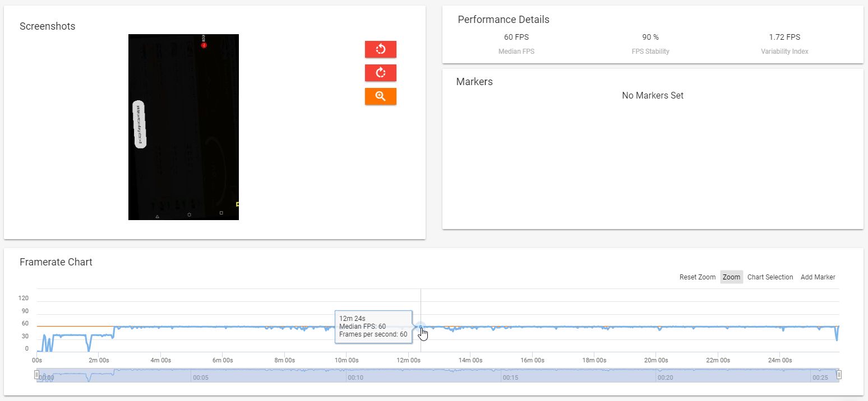Image resolution: width=868 pixels, height=401 pixels.
Task: Click Add Marker button
Action: point(818,277)
